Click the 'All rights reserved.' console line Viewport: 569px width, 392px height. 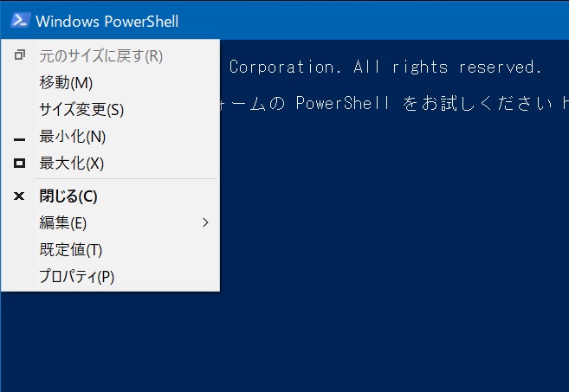448,67
